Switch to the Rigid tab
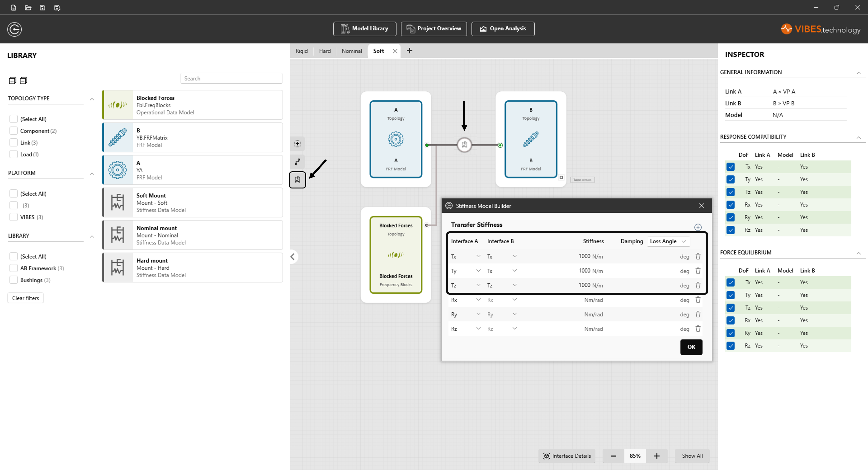The width and height of the screenshot is (868, 470). (x=302, y=51)
